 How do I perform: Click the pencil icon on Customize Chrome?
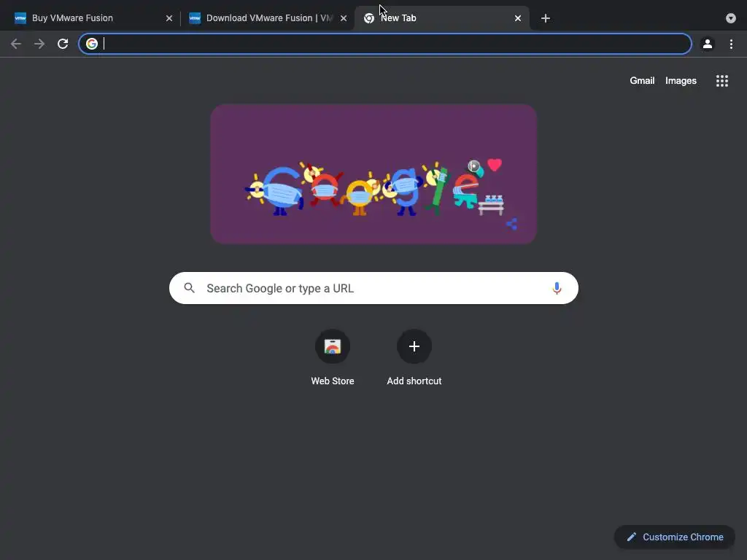point(632,537)
